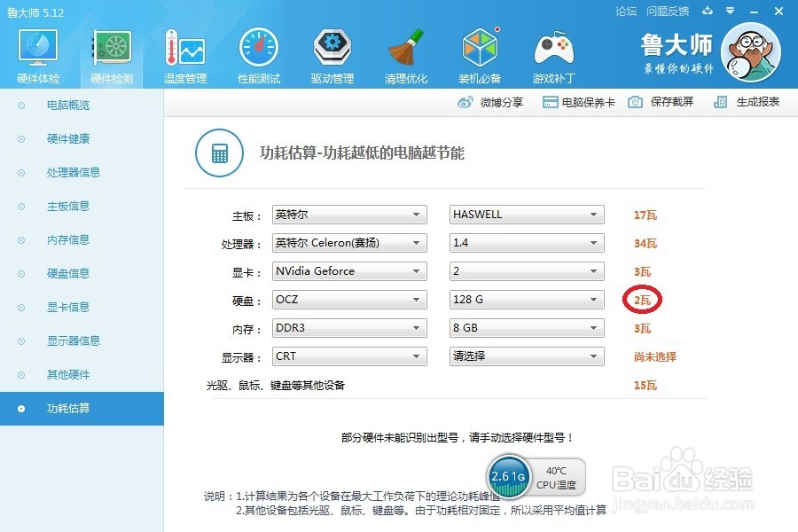Click the 鲁大师 mascot avatar
This screenshot has width=798, height=532.
pos(751,52)
